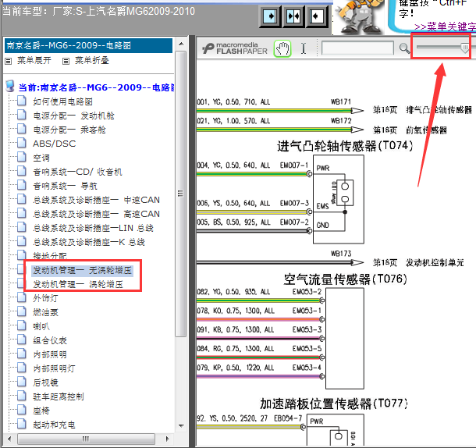This screenshot has width=476, height=448.
Task: Select the root node 当前:南京名爵--MG6--2009--电路图
Action: coord(97,87)
